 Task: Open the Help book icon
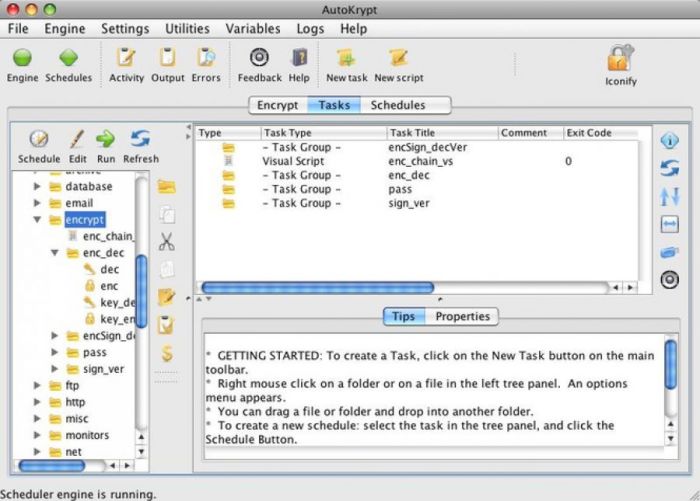[x=299, y=58]
